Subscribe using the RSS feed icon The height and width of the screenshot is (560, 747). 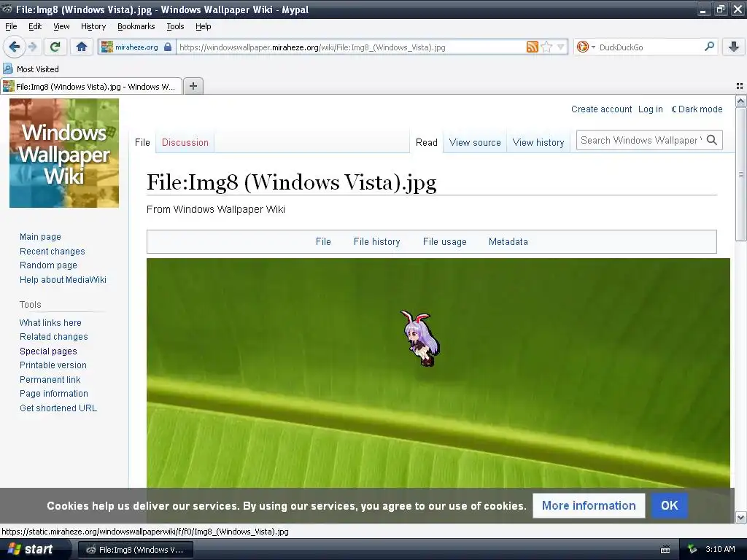point(532,47)
